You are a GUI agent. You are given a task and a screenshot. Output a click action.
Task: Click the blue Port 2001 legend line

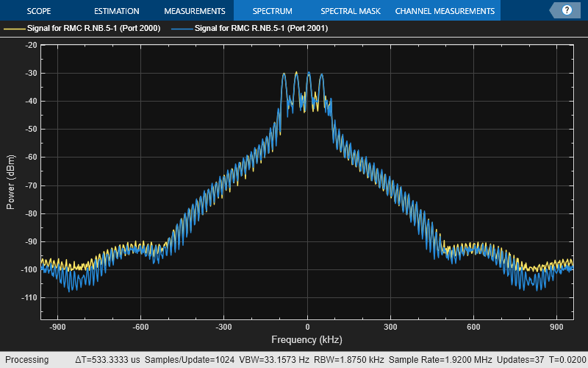[x=182, y=29]
